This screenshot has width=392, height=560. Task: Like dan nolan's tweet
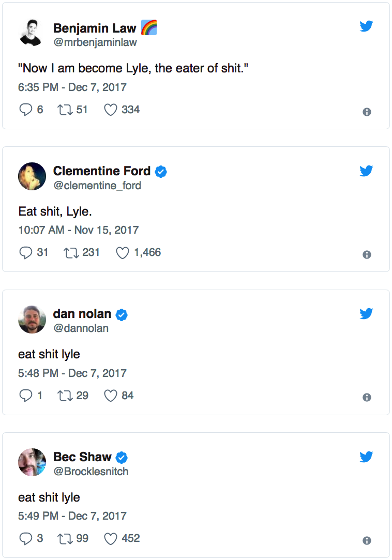tap(111, 396)
